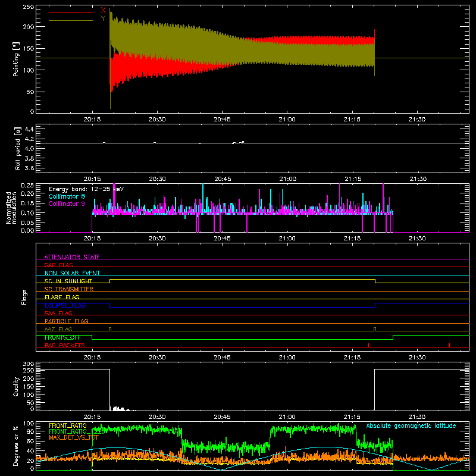Click the 'Degrees or %' axis title
Screen dimensions: 476x476
pyautogui.click(x=16, y=446)
